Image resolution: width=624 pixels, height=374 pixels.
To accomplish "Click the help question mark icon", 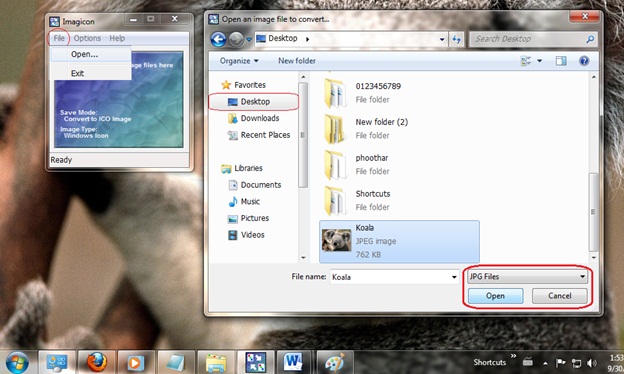I will point(584,61).
